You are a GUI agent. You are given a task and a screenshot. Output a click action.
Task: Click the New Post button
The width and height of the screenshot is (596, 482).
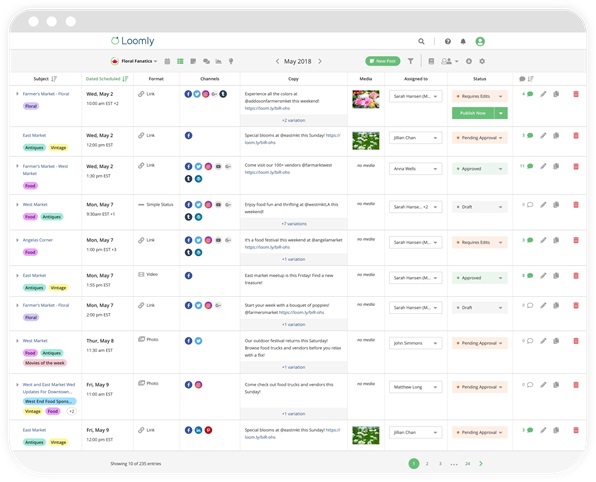[383, 61]
